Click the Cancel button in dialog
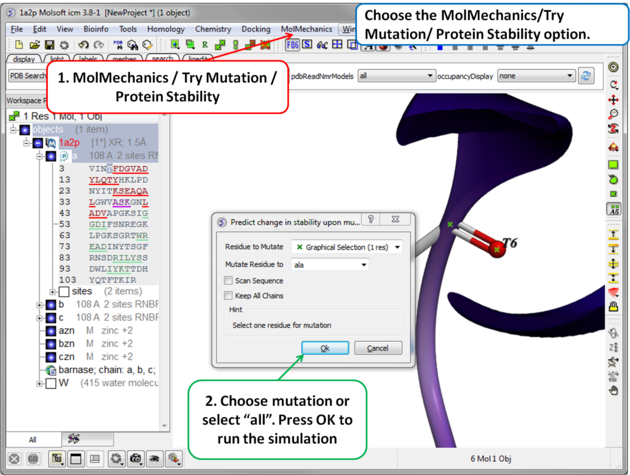The image size is (630, 475). pos(378,348)
